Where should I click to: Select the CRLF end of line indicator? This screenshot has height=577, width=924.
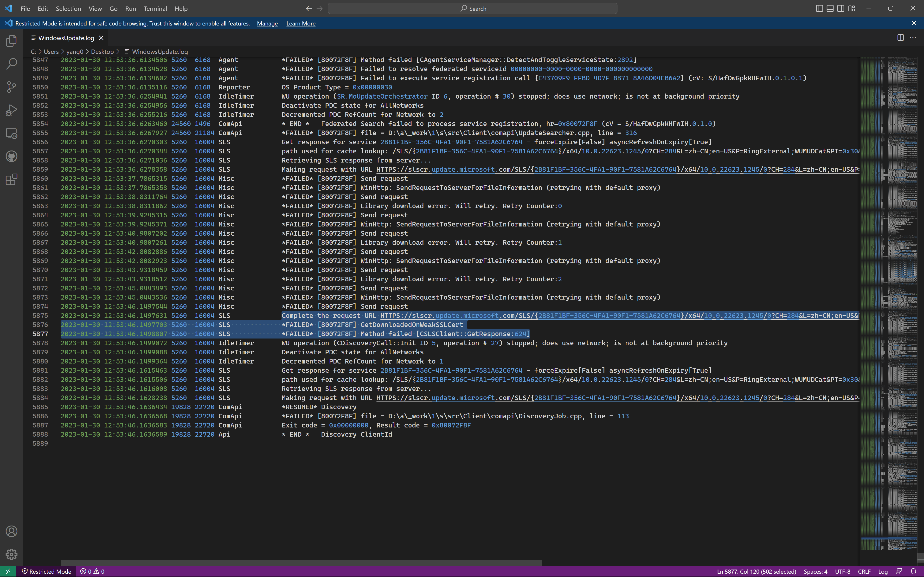click(x=864, y=571)
